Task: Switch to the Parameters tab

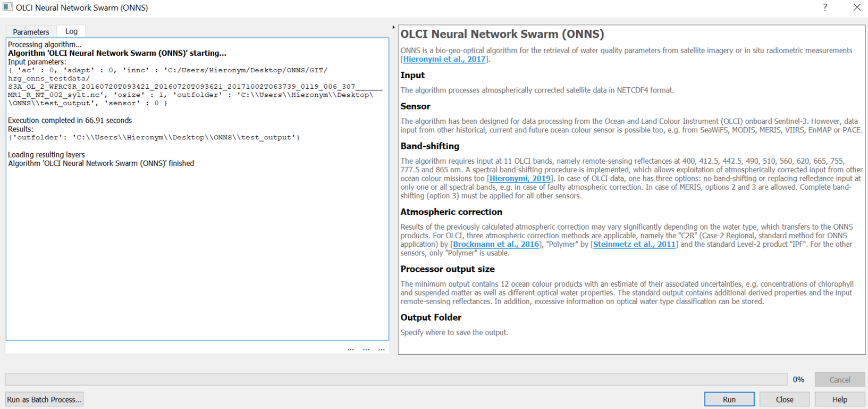Action: tap(31, 32)
